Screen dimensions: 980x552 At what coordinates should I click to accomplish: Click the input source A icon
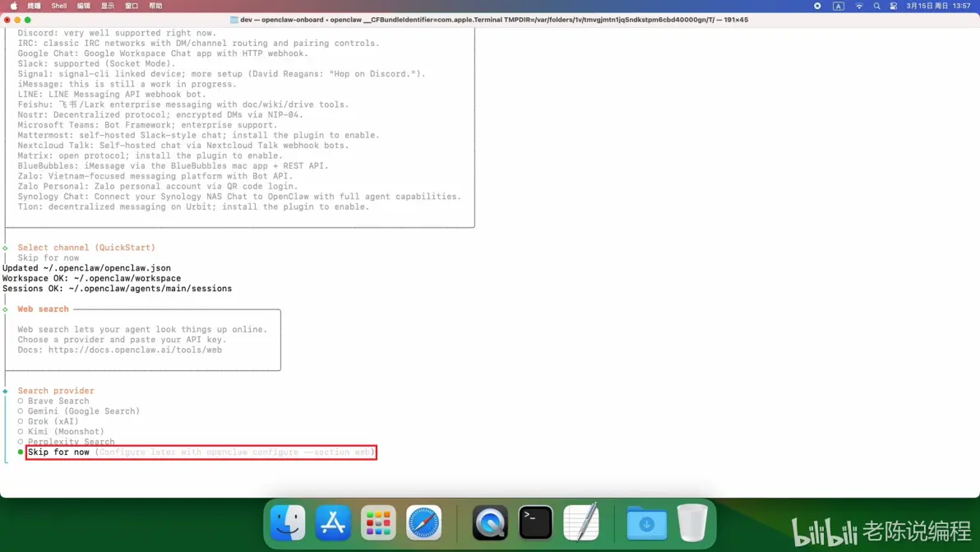tap(838, 6)
